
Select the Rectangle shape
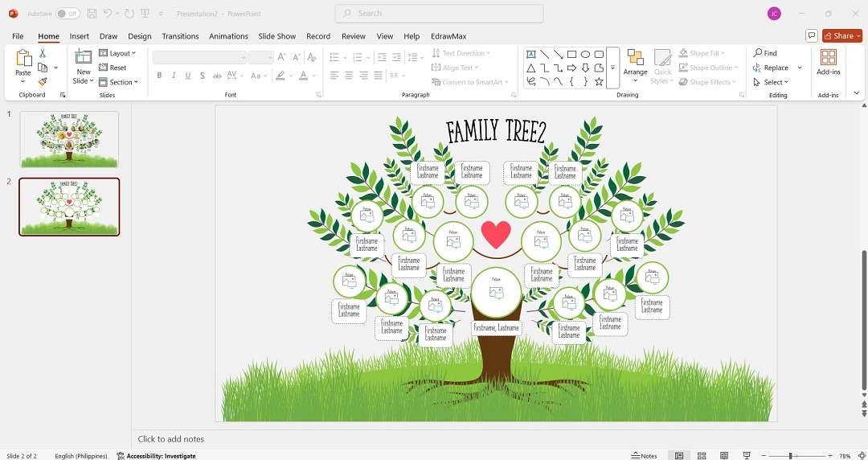[x=572, y=55]
